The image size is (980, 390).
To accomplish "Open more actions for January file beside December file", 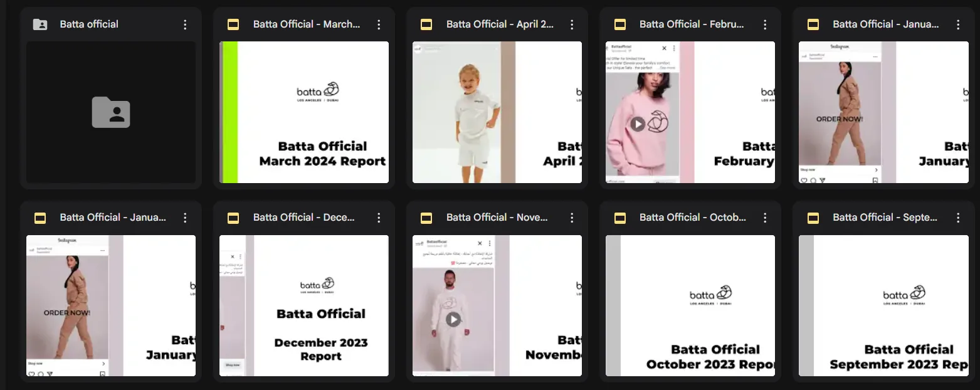I will [x=185, y=218].
